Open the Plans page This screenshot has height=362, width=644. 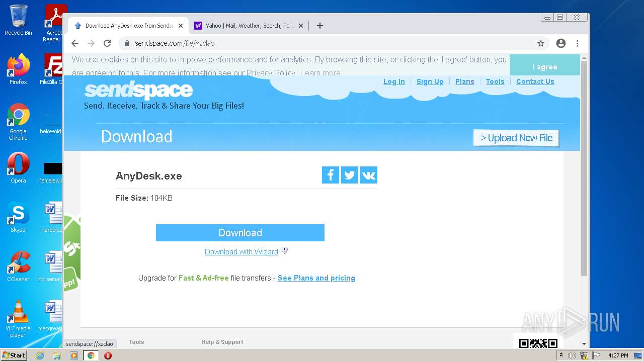pyautogui.click(x=465, y=81)
